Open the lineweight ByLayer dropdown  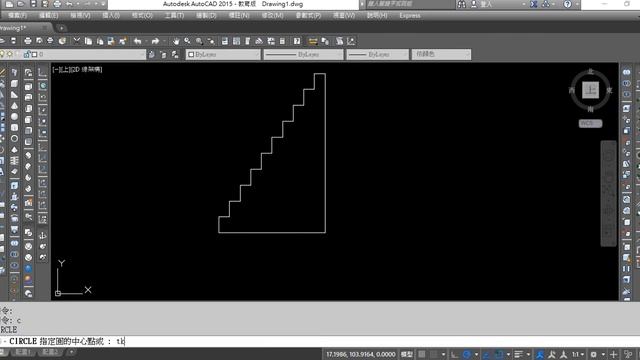378,54
